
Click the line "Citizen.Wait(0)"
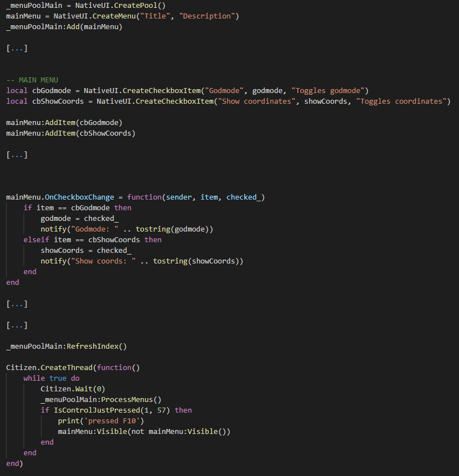[73, 389]
